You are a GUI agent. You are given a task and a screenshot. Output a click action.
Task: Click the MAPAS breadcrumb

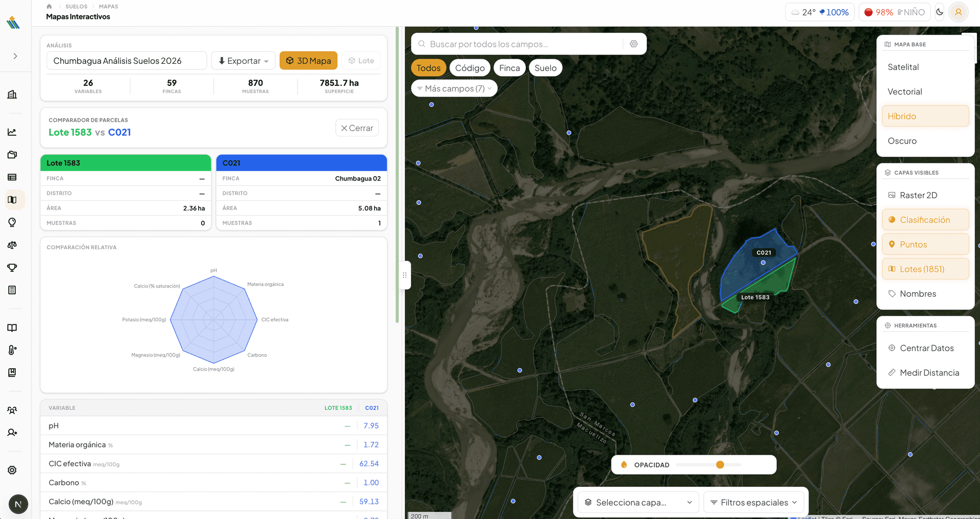pyautogui.click(x=108, y=7)
